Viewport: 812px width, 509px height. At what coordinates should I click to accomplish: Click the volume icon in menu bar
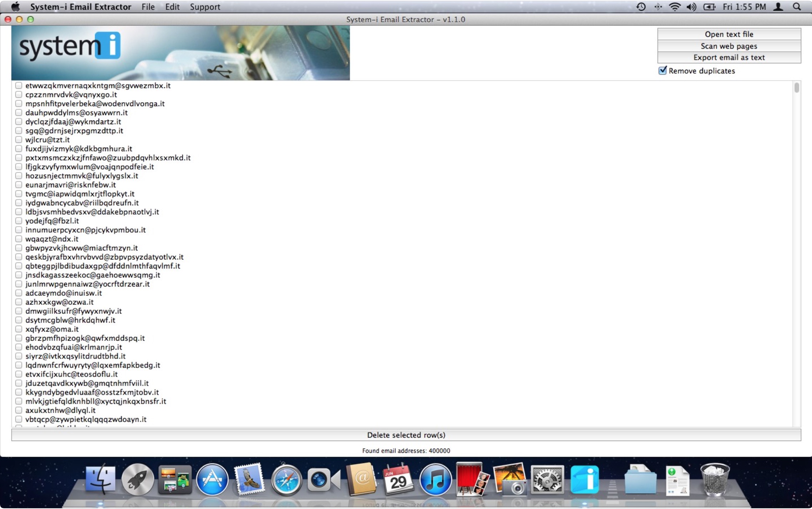[691, 7]
